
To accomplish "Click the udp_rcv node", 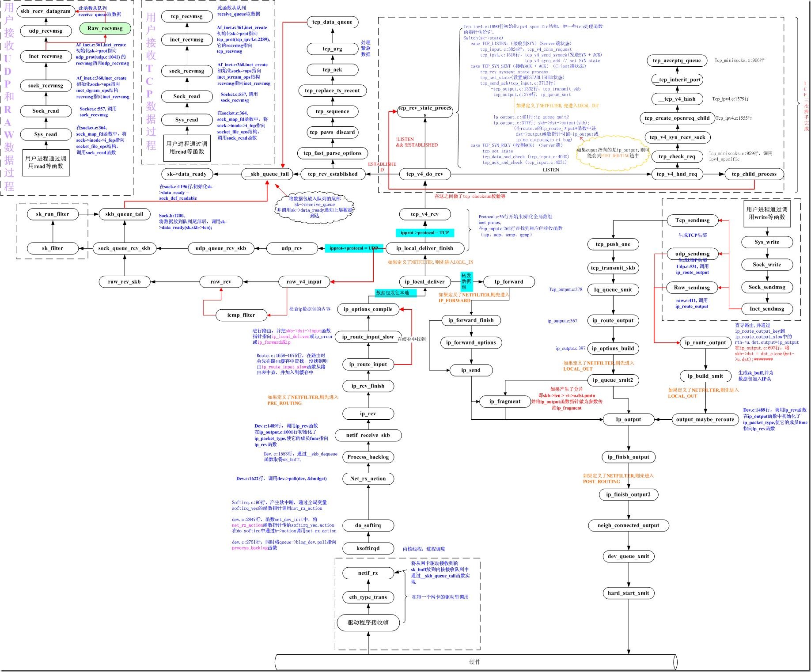I will (292, 248).
